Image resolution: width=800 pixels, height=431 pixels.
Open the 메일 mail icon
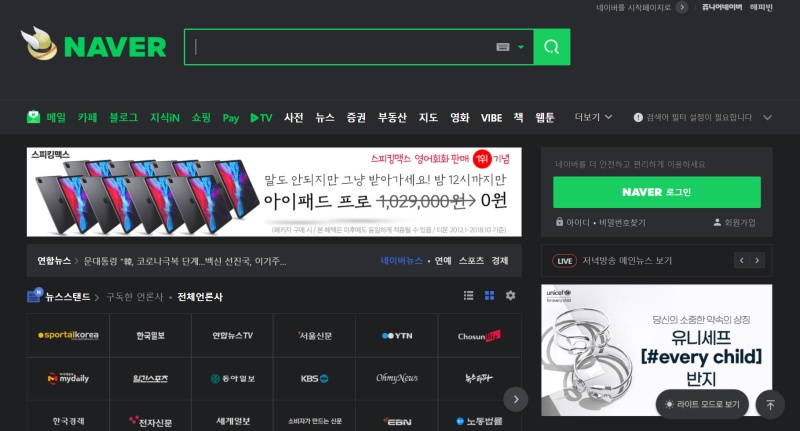coord(33,117)
